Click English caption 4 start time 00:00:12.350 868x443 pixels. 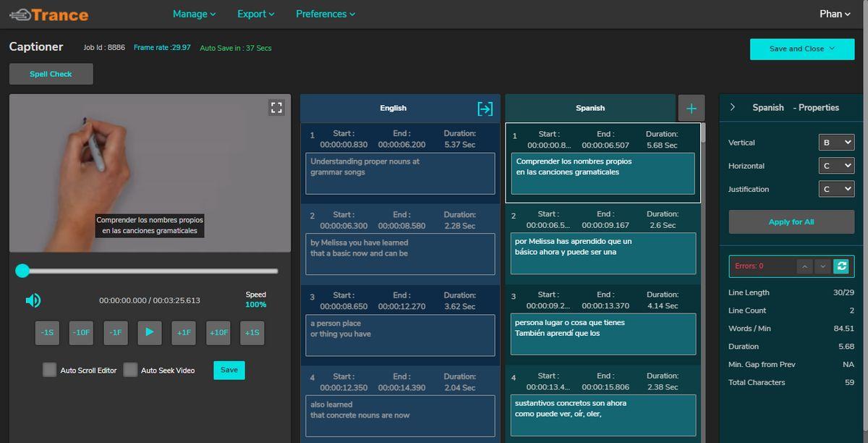(x=344, y=388)
